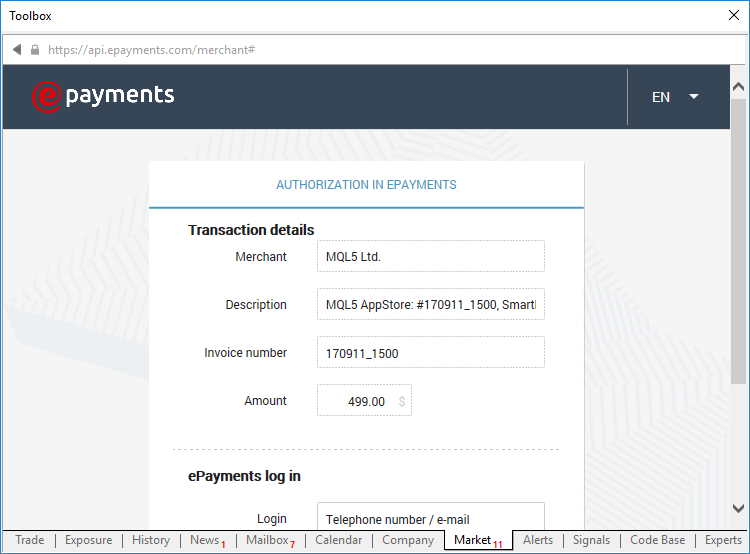Image resolution: width=750 pixels, height=554 pixels.
Task: Open the History tab
Action: click(151, 540)
